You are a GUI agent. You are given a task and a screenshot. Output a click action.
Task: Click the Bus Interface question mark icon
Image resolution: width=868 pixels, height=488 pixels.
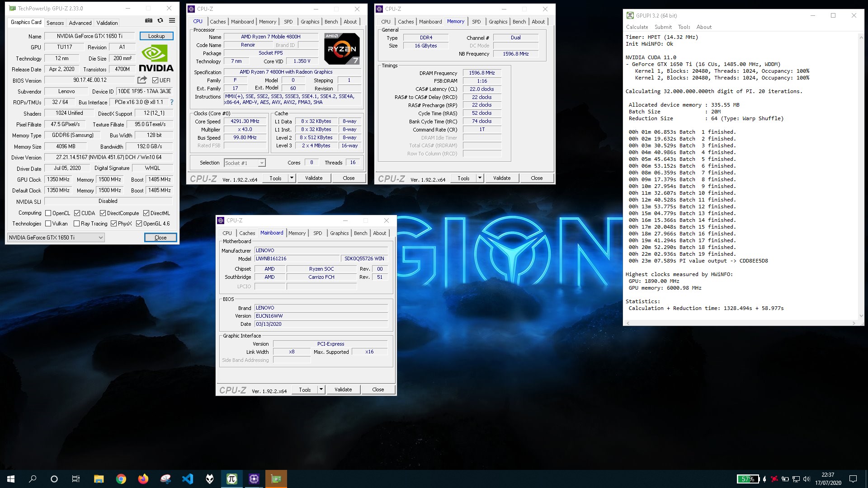172,103
